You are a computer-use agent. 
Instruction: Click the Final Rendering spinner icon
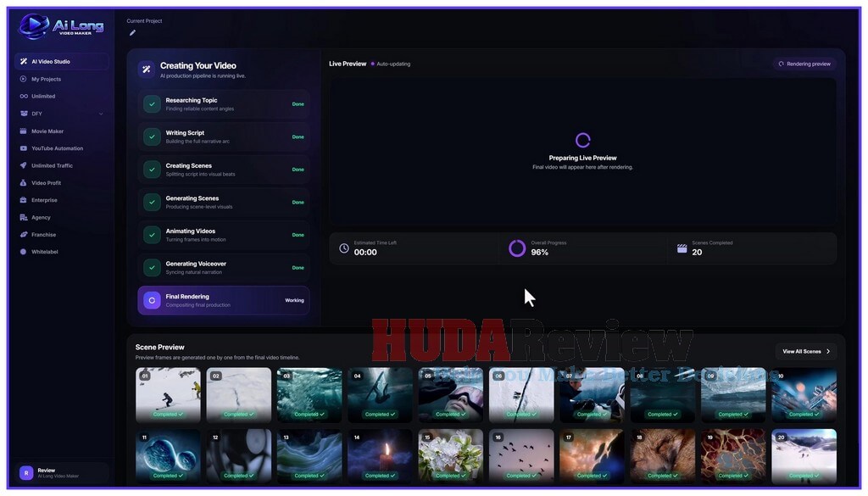(152, 300)
